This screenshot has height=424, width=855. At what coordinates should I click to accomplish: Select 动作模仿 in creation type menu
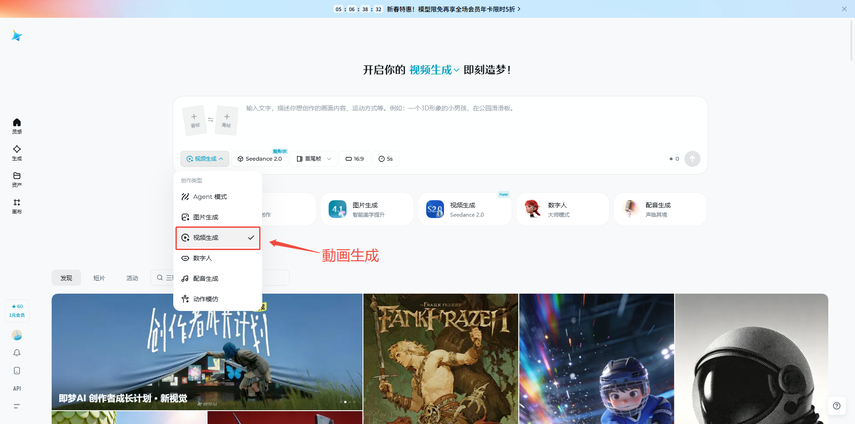pos(218,299)
